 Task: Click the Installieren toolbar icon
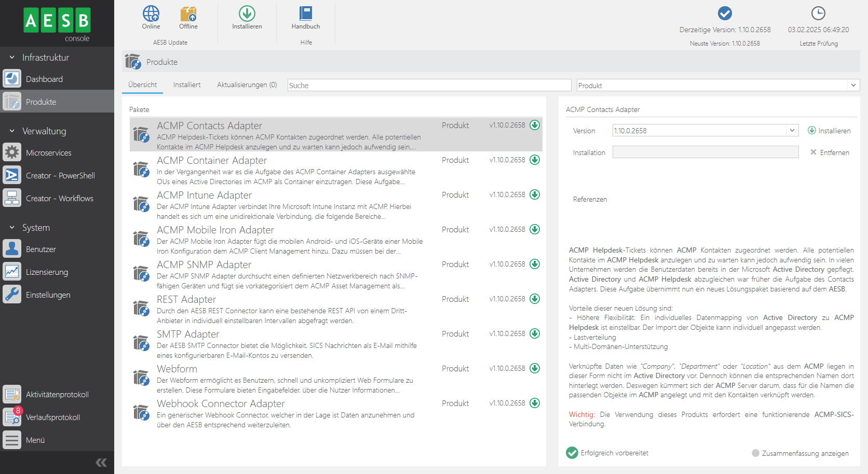click(x=247, y=14)
